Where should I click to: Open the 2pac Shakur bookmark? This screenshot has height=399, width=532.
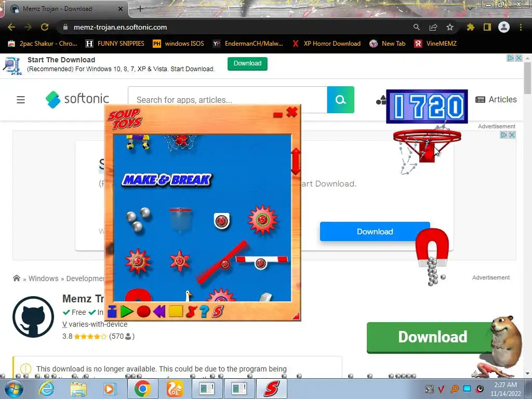(x=43, y=44)
